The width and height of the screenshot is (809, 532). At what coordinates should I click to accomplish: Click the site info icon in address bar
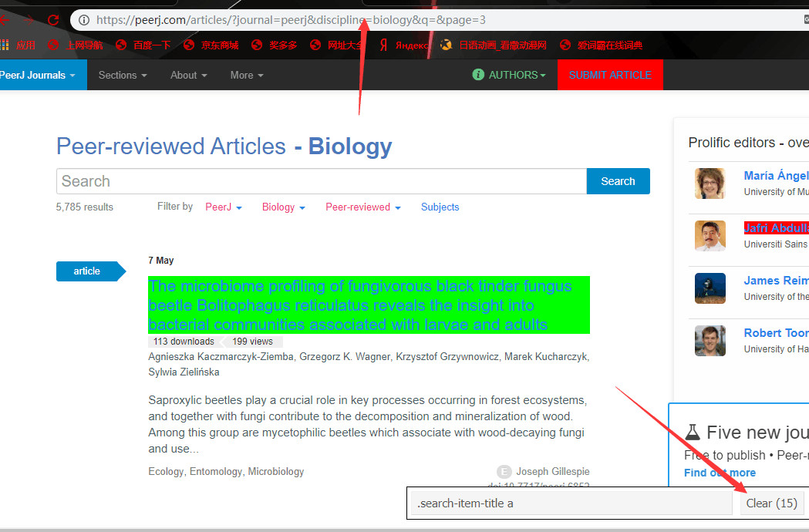point(83,20)
